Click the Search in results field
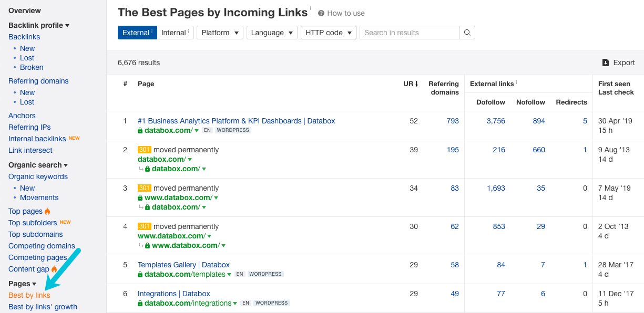The height and width of the screenshot is (313, 644). pyautogui.click(x=410, y=33)
